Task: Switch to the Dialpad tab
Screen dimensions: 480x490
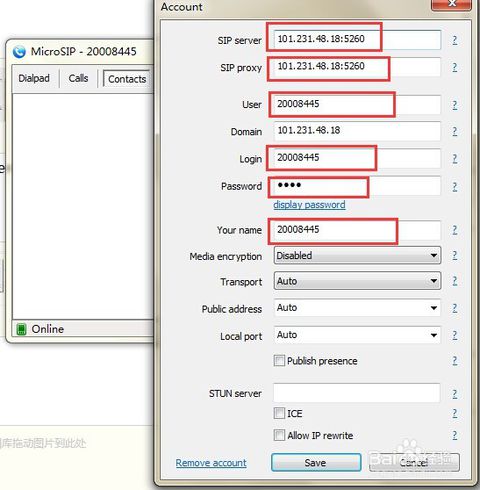Action: (34, 78)
